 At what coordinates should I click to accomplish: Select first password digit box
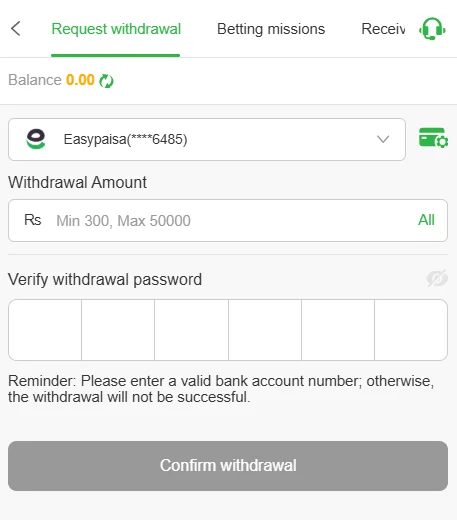[x=45, y=330]
